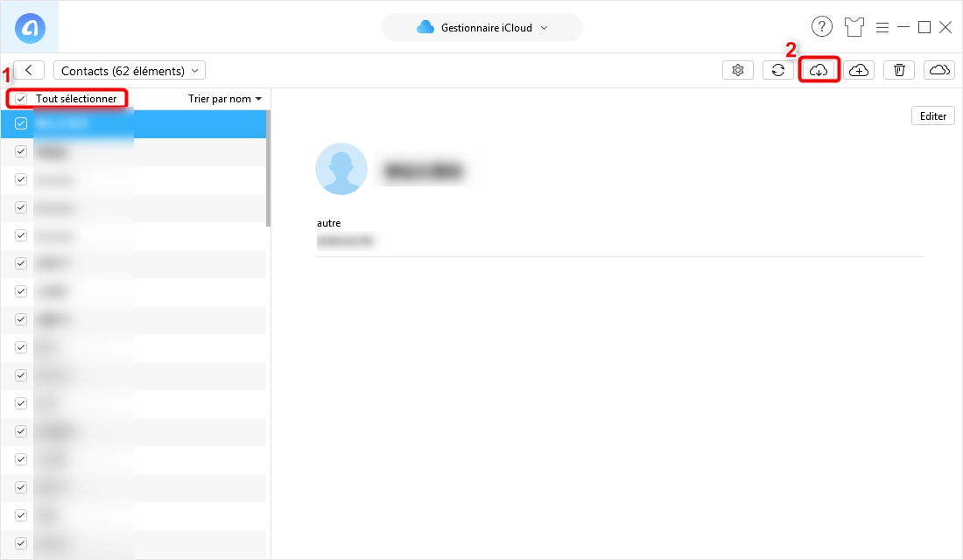The width and height of the screenshot is (963, 560).
Task: Open the skin theme shirt icon
Action: (x=854, y=27)
